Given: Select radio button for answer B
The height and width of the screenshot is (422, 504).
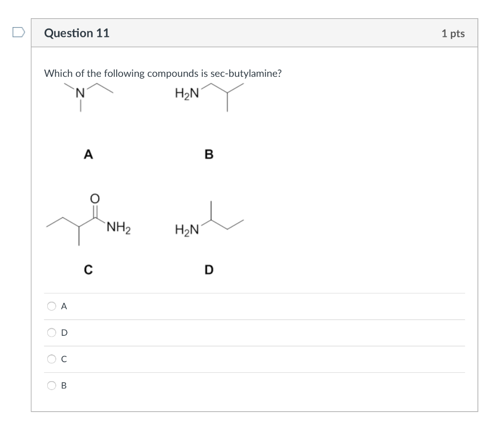Looking at the screenshot, I should coord(51,386).
